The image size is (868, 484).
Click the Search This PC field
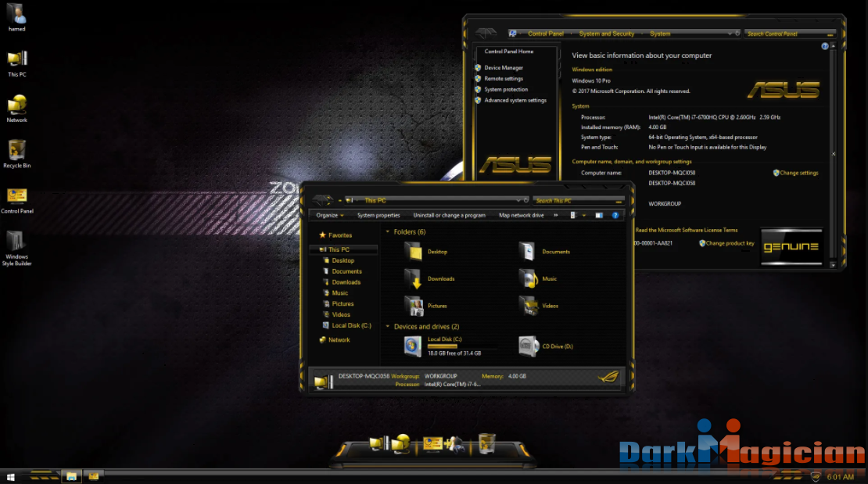click(578, 200)
